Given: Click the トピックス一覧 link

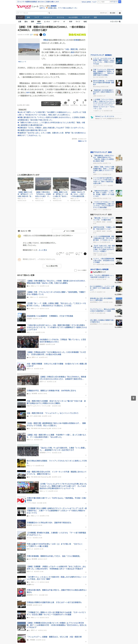Looking at the screenshot, I should [115, 21].
